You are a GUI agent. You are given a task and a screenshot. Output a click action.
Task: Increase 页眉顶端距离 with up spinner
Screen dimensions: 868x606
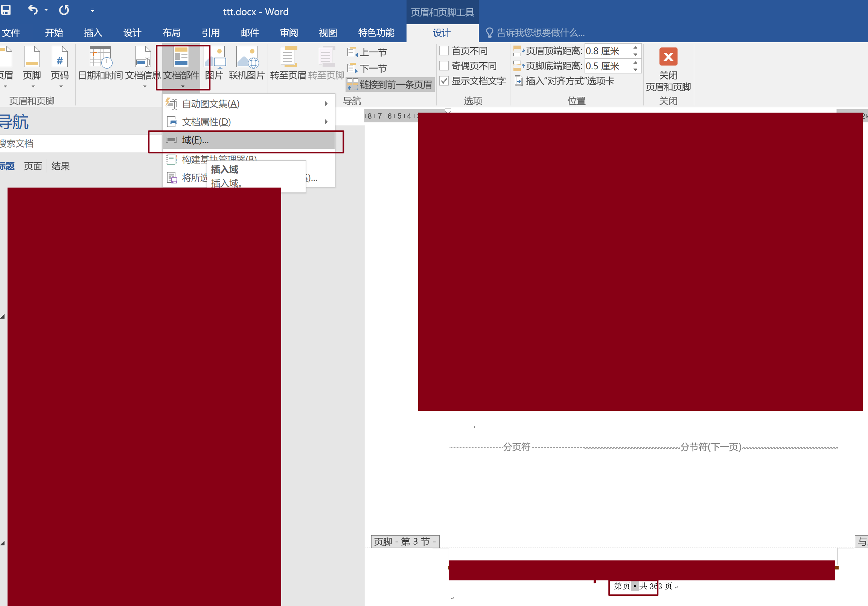(x=635, y=48)
